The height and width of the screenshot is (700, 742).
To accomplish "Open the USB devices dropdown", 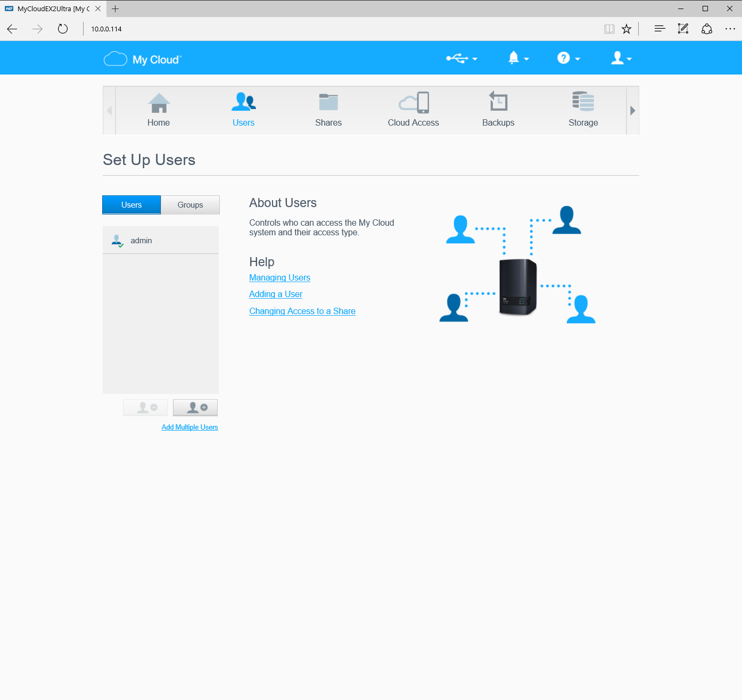I will pos(461,59).
